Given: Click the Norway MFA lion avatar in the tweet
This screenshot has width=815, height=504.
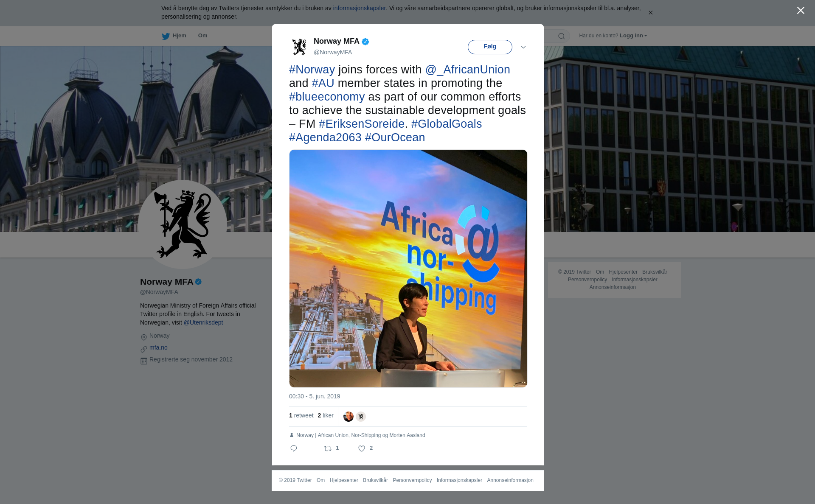Looking at the screenshot, I should 299,47.
